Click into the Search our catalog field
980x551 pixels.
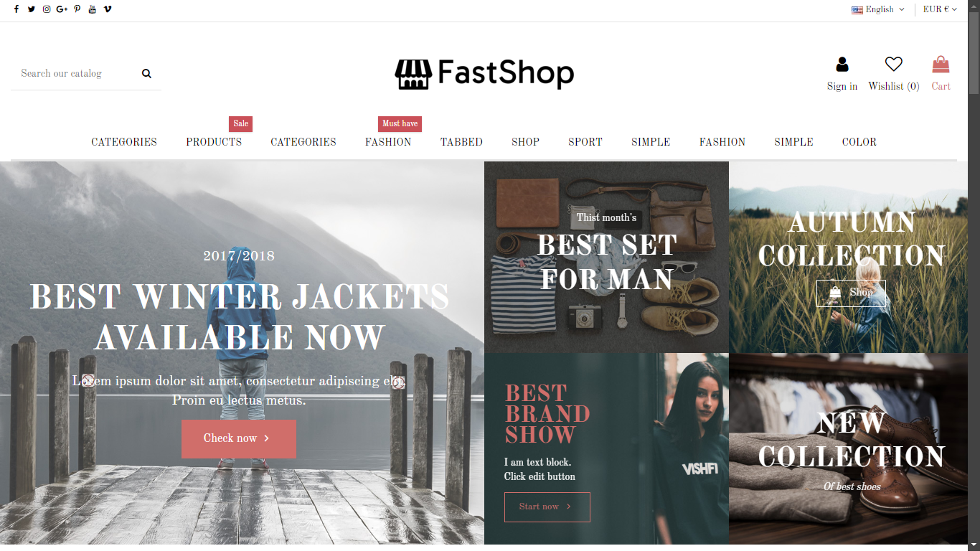[x=75, y=73]
